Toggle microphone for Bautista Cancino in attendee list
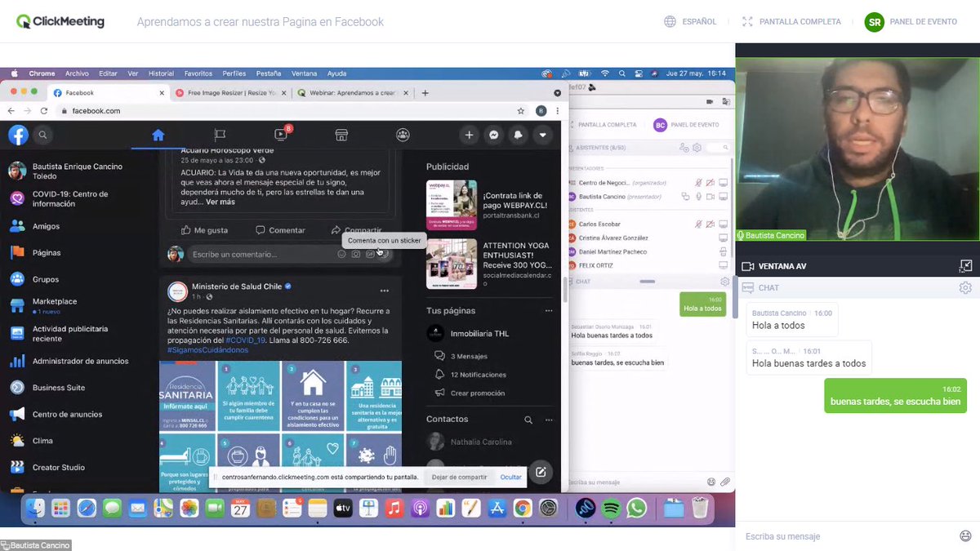Screen dimensions: 980x551 pyautogui.click(x=698, y=197)
